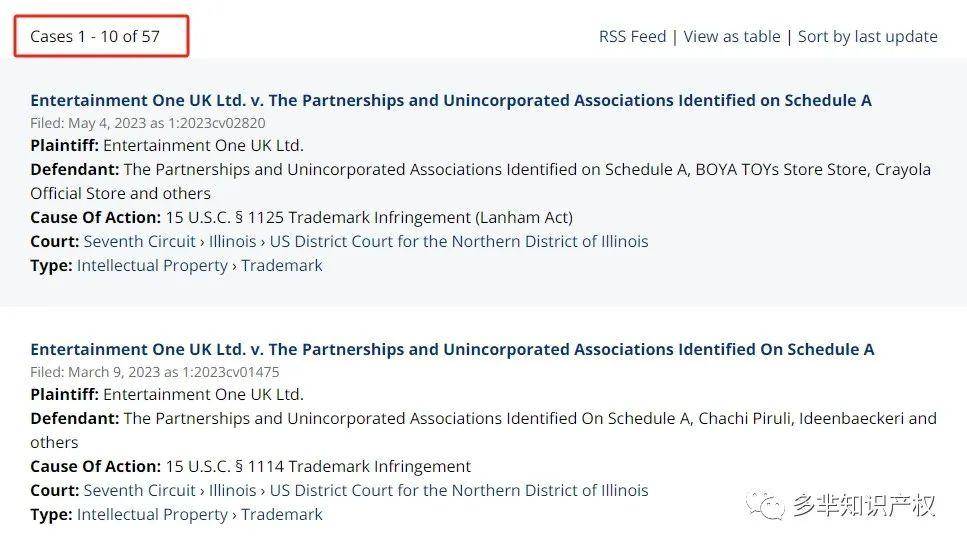Click Seventh Circuit in the first case

pos(139,241)
